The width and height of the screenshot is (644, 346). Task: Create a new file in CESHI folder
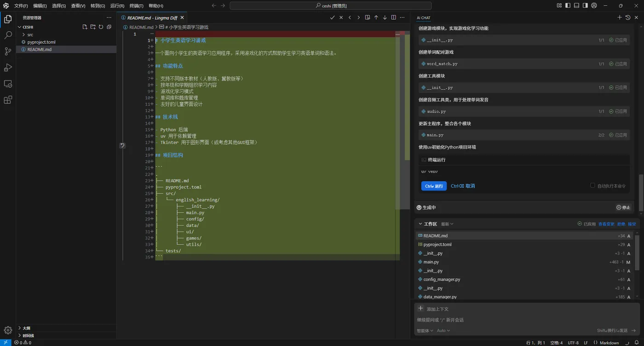point(85,27)
